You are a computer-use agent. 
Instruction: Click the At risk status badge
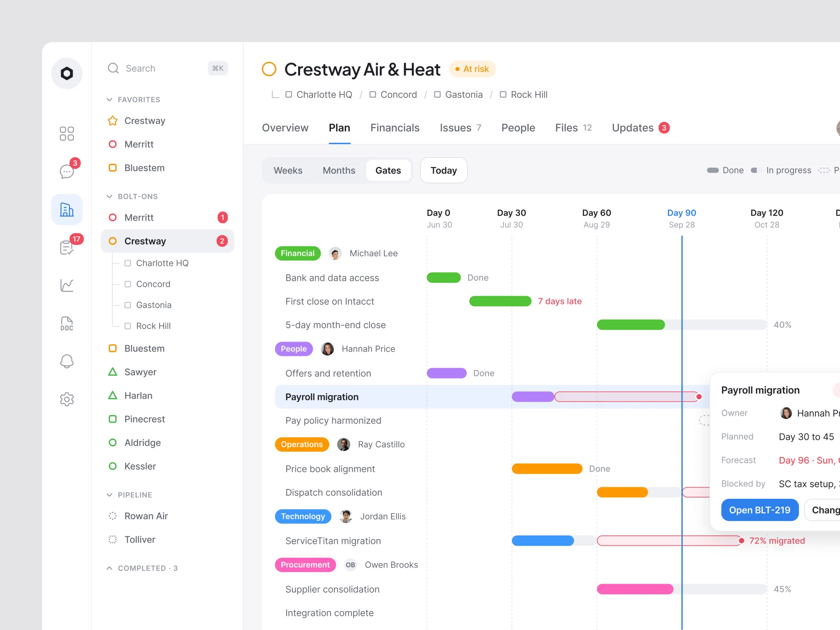(x=472, y=69)
